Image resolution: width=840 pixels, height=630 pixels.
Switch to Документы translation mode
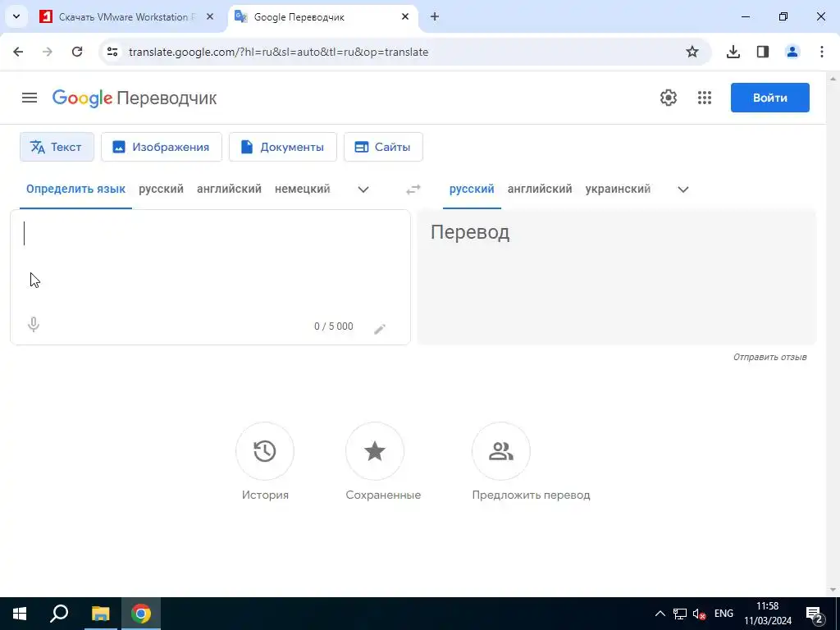point(283,147)
